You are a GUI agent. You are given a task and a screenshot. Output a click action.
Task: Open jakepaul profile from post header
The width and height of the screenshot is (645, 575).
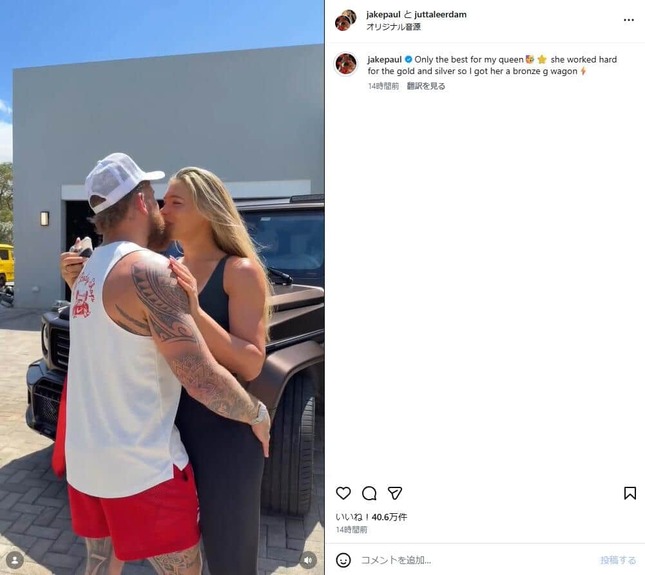[383, 14]
